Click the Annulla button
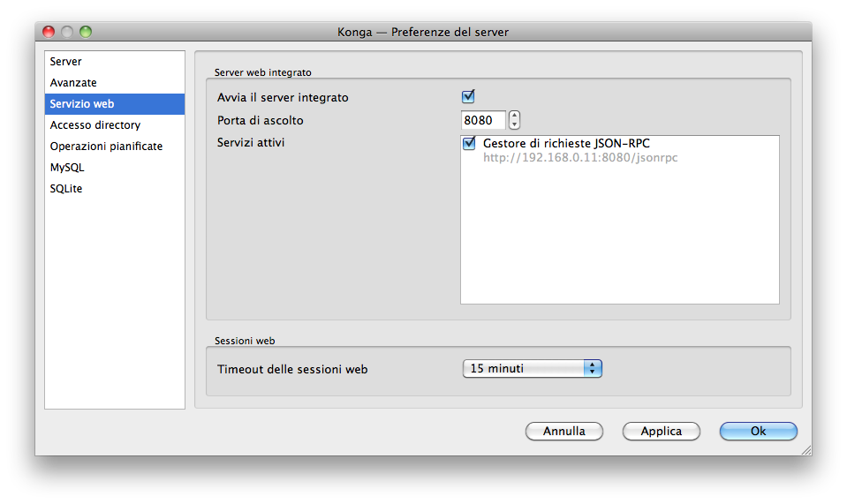Viewport: 847px width, 504px height. 563,432
